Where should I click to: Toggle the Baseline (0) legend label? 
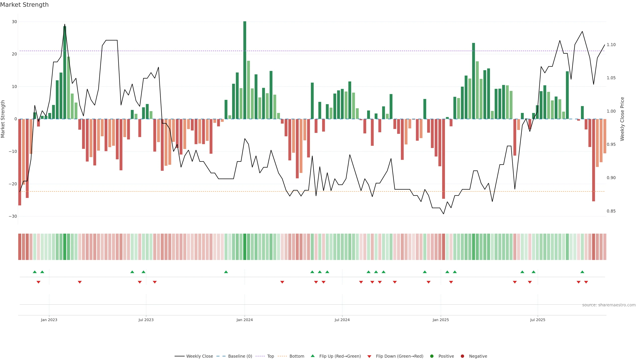(x=240, y=356)
